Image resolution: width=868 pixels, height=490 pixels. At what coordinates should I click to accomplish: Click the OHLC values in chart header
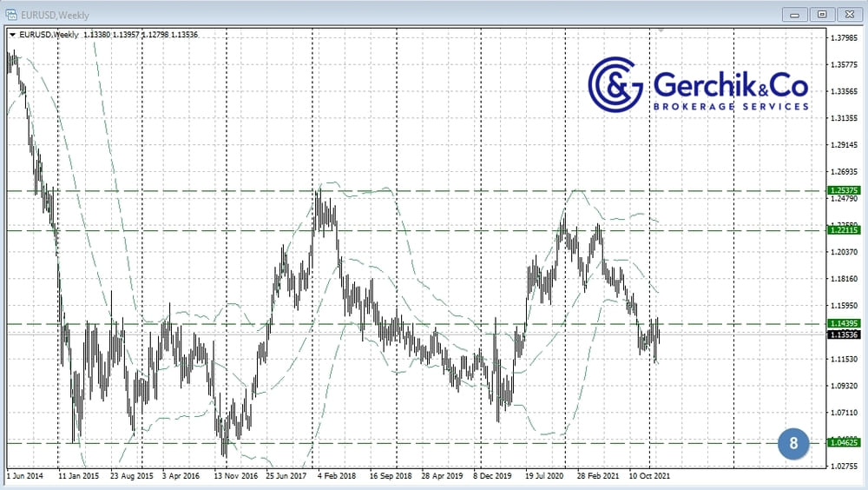click(139, 35)
